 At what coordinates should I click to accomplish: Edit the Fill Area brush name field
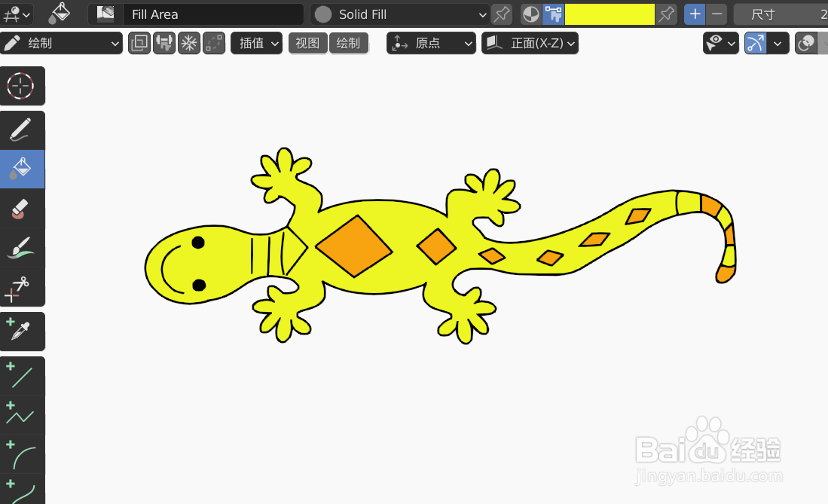(212, 14)
